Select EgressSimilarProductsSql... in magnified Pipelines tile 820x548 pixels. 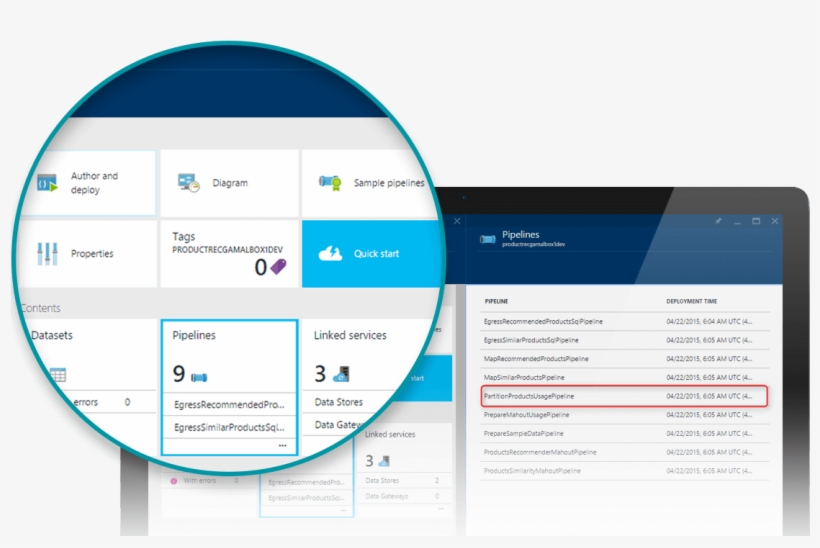coord(229,427)
